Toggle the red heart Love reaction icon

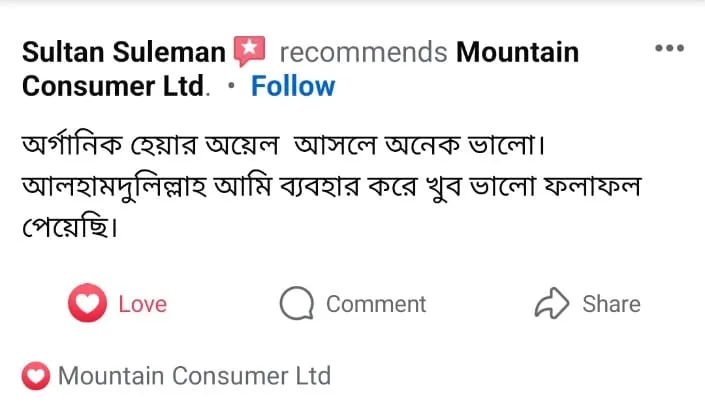point(87,304)
